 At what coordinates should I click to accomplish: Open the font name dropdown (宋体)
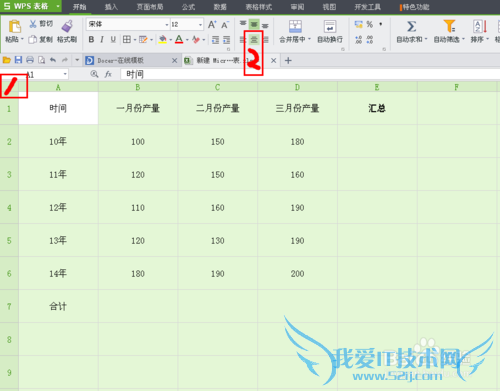(167, 25)
